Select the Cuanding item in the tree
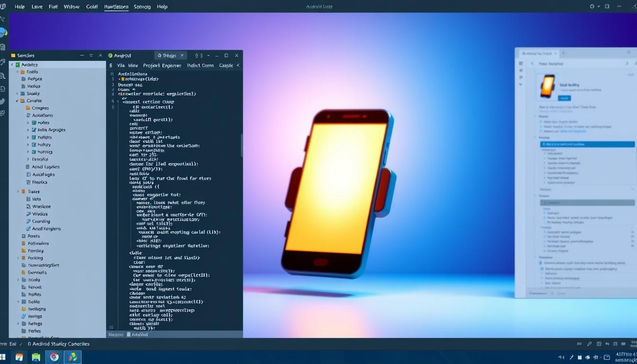The image size is (637, 364). pyautogui.click(x=38, y=221)
